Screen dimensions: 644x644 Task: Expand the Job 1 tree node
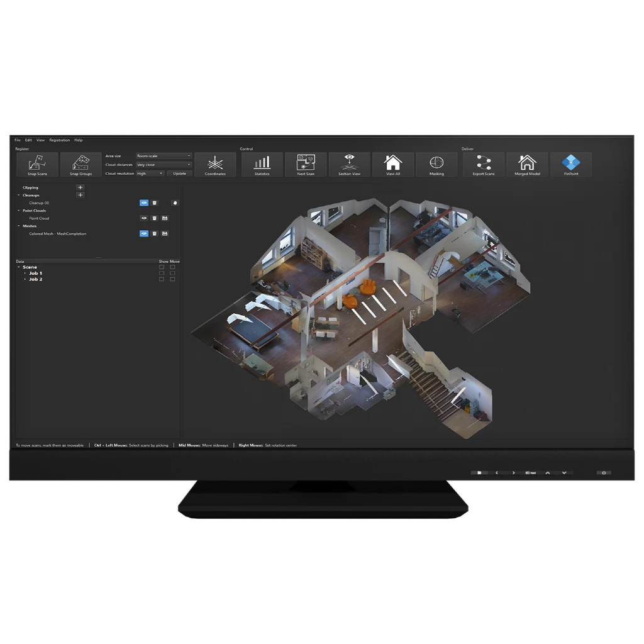pos(25,273)
